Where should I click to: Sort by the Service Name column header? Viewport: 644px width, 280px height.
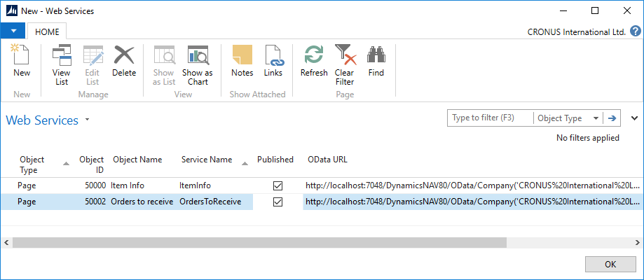[206, 160]
